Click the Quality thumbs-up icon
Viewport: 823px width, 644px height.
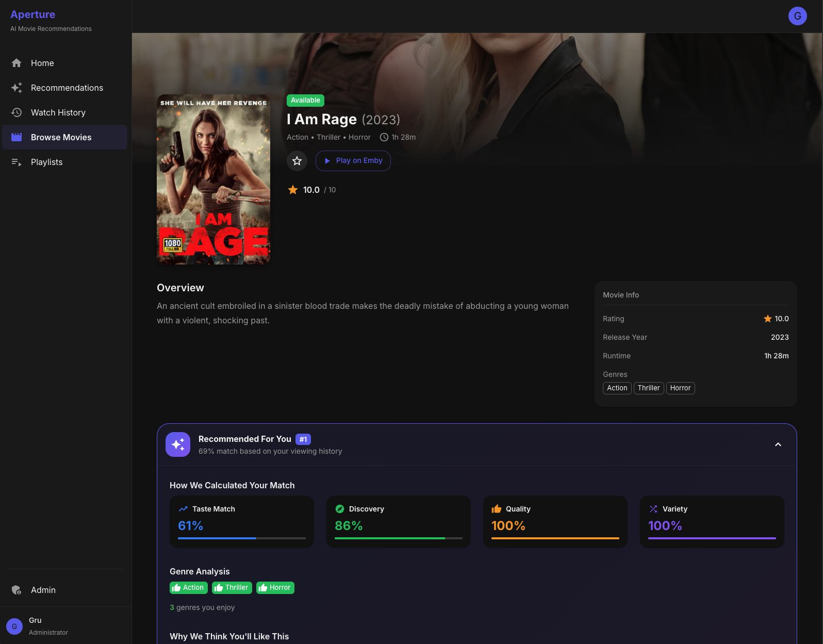click(x=497, y=509)
